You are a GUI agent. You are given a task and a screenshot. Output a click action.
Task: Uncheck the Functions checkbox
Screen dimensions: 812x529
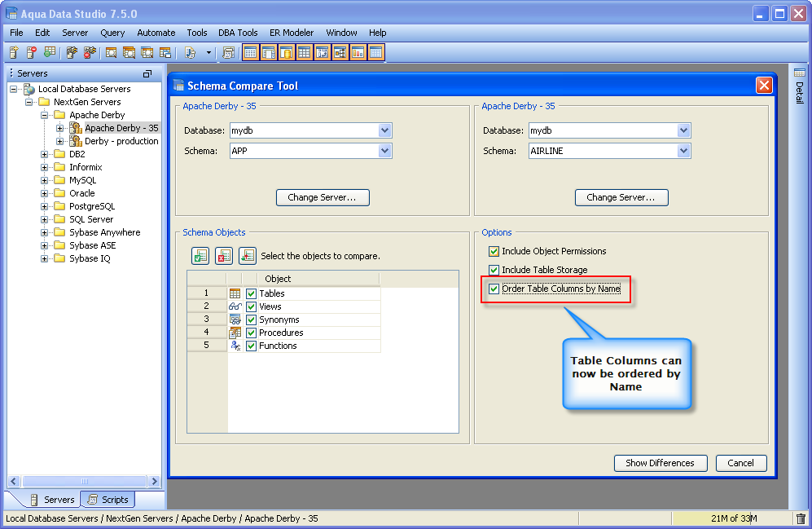click(x=251, y=346)
